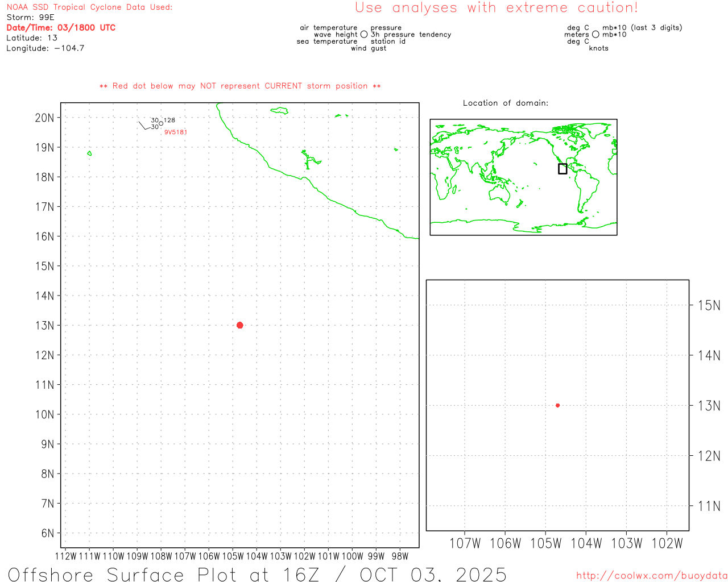Click 'mb*10 (last 3 digits)' units label
This screenshot has width=728, height=582.
point(642,27)
